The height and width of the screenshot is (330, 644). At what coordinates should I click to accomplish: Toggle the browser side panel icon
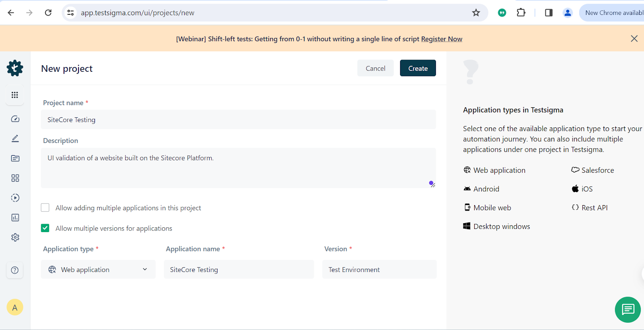tap(549, 13)
